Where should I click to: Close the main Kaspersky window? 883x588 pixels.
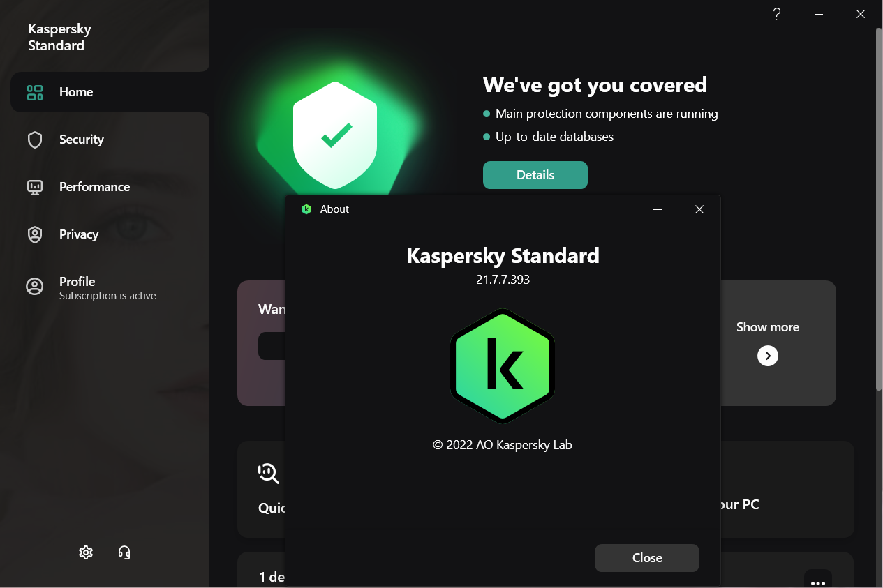coord(861,14)
